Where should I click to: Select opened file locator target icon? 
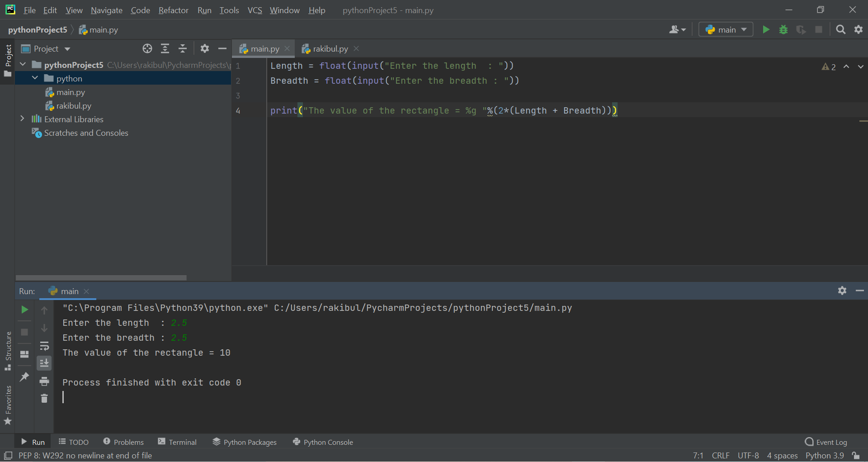pyautogui.click(x=147, y=49)
